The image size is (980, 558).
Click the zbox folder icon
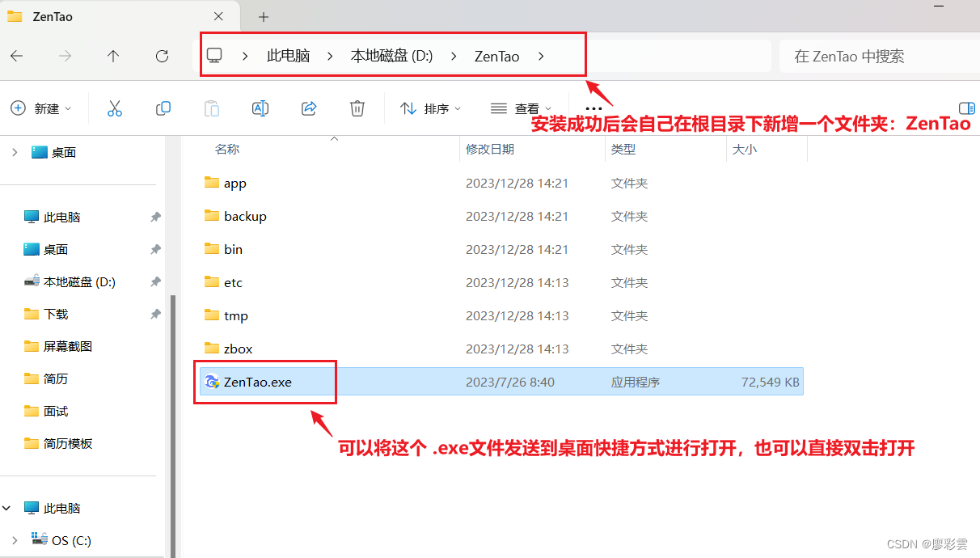212,349
